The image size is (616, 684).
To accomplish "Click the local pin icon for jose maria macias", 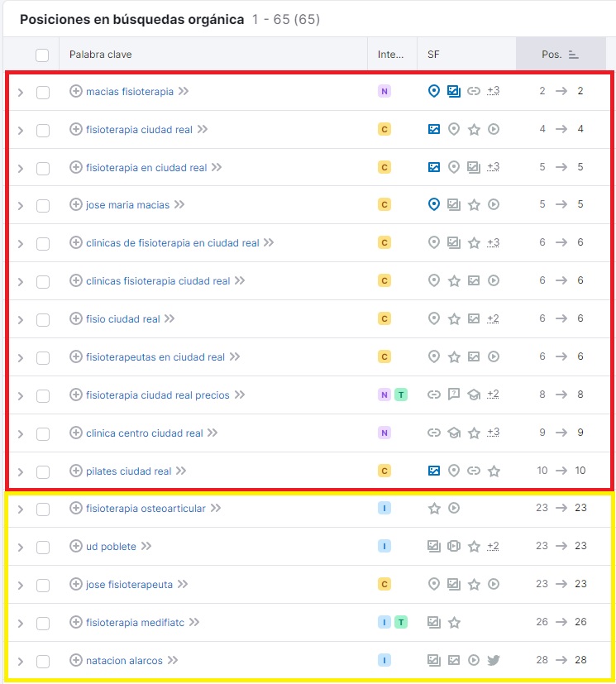I will (x=434, y=204).
